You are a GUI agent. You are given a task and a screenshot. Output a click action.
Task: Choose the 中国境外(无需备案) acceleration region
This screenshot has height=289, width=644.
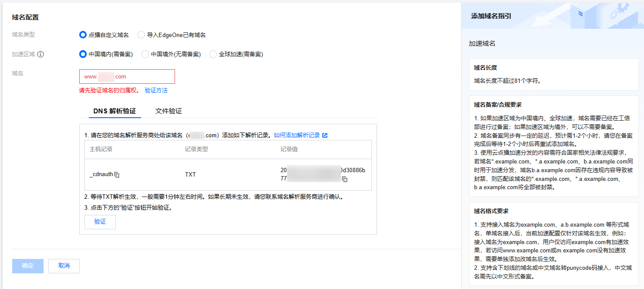tap(145, 54)
